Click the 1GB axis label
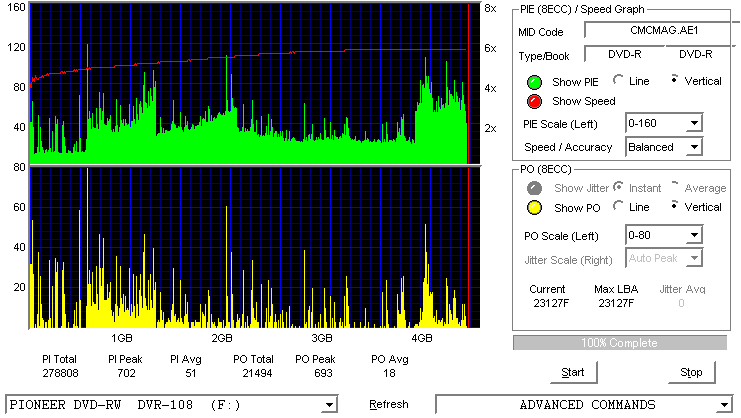 pos(121,339)
